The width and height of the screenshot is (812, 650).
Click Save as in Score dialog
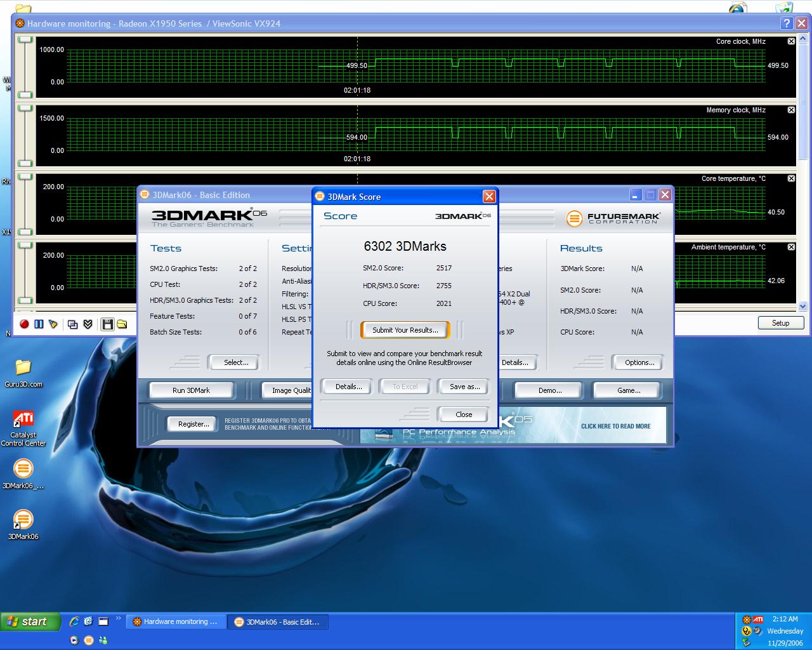click(464, 387)
